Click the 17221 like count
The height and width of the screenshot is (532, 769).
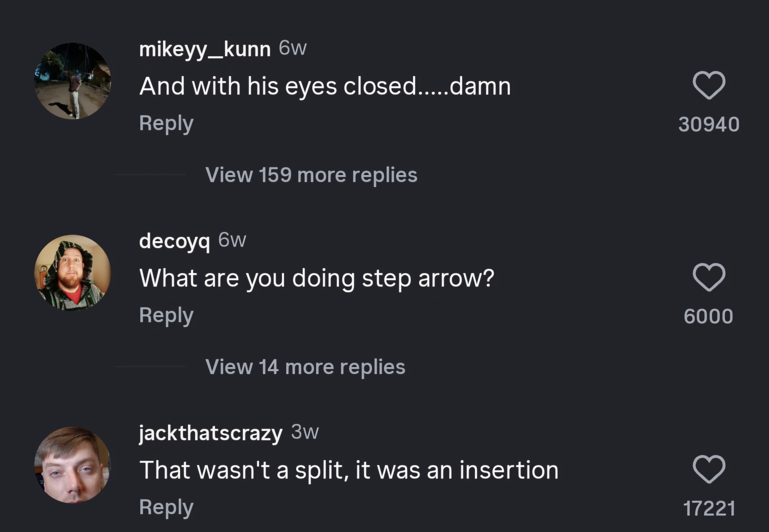(x=709, y=508)
